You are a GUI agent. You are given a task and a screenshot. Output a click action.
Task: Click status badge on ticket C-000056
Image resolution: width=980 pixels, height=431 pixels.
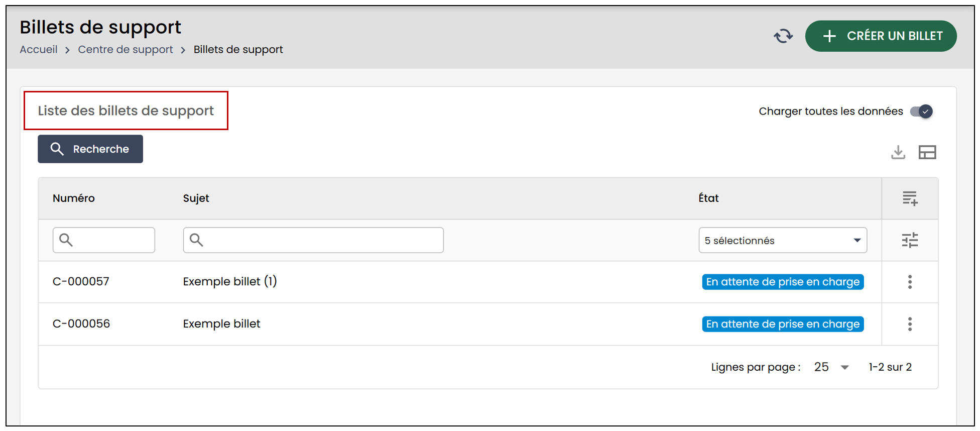(x=783, y=324)
